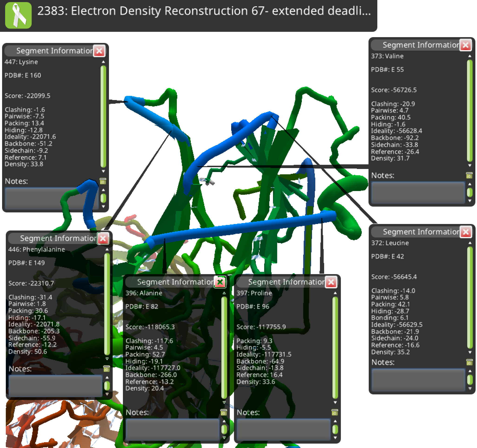Click the Leucine panel notes text field
Viewport: 477px width, 448px height.
[418, 380]
